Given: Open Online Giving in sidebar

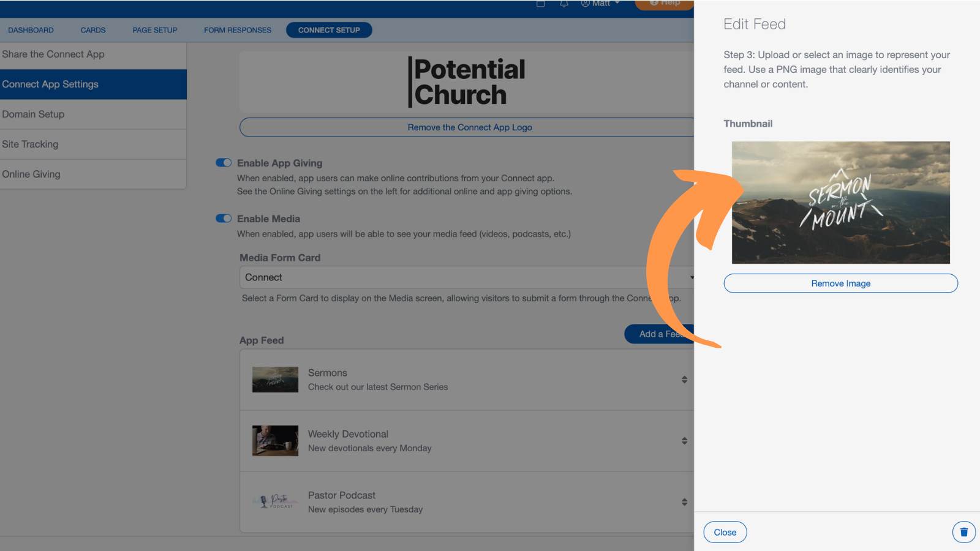Looking at the screenshot, I should pos(93,174).
